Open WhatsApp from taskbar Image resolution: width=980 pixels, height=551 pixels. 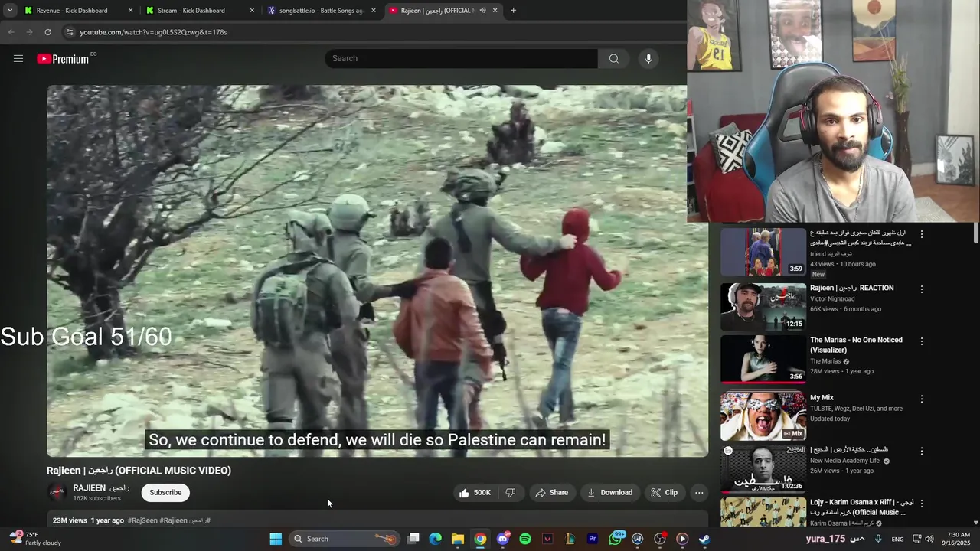pyautogui.click(x=616, y=539)
